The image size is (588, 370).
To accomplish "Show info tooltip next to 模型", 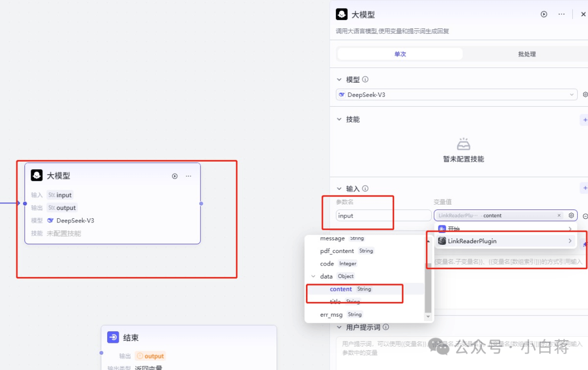I will click(365, 79).
